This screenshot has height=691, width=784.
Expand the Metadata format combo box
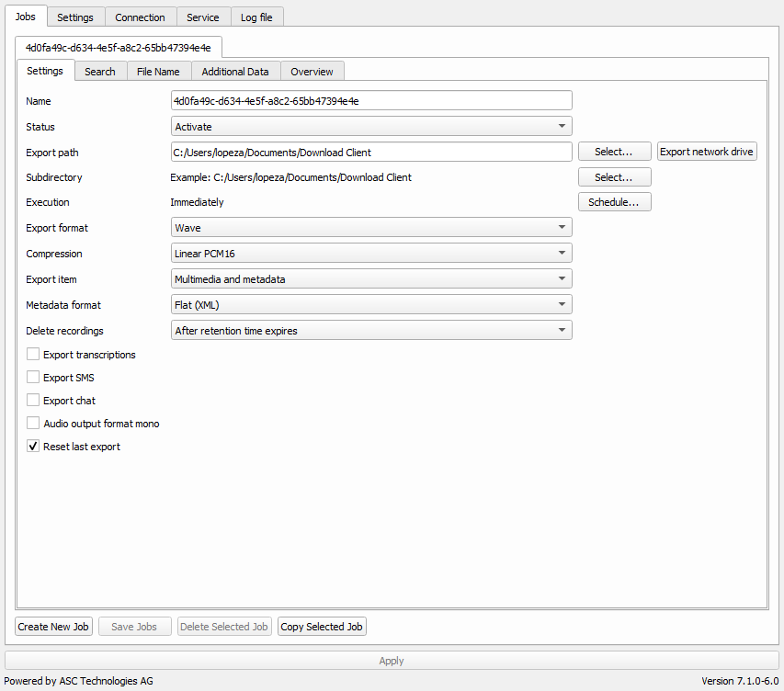click(x=371, y=304)
